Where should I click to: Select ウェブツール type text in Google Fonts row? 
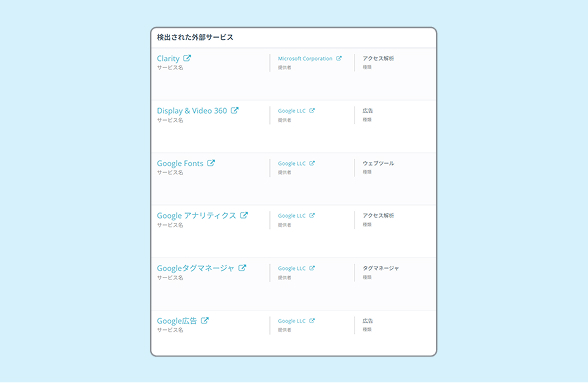(x=378, y=163)
